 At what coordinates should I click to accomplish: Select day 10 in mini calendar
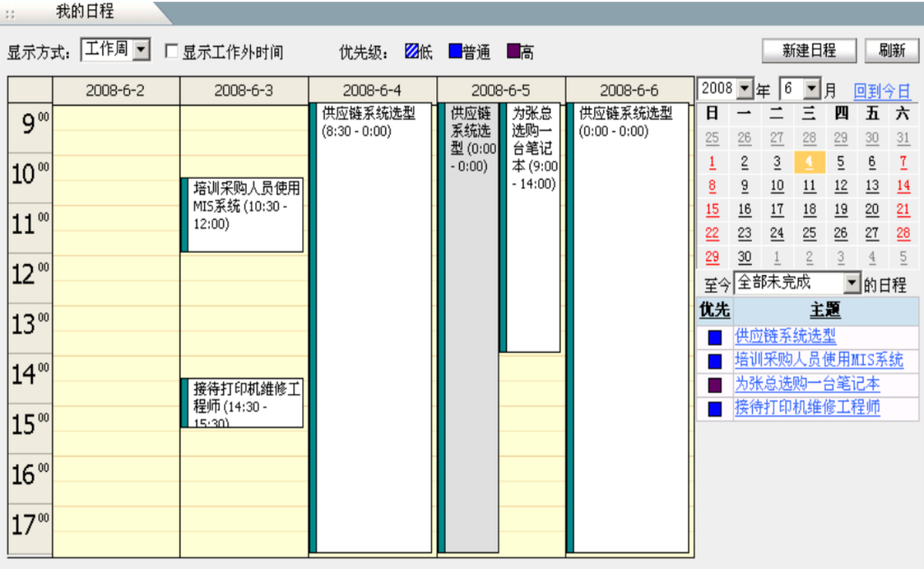777,186
